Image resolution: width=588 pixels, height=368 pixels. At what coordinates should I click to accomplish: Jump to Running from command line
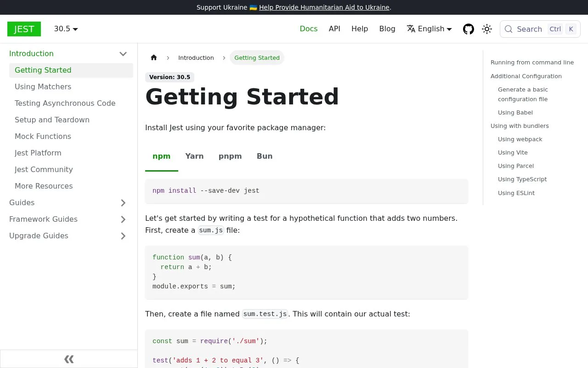(532, 63)
